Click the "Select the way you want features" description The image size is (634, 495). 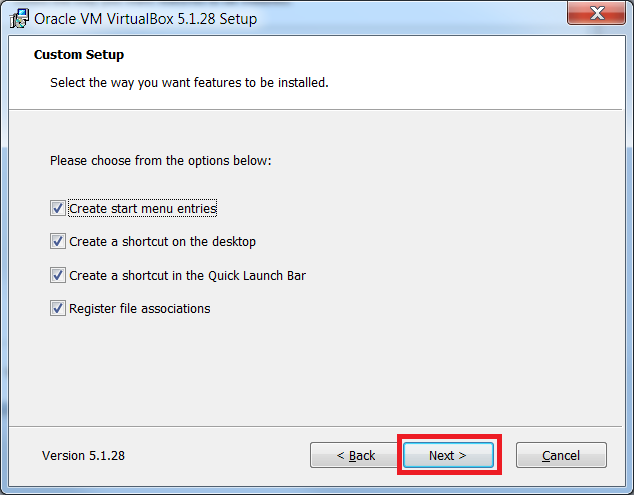tap(189, 82)
